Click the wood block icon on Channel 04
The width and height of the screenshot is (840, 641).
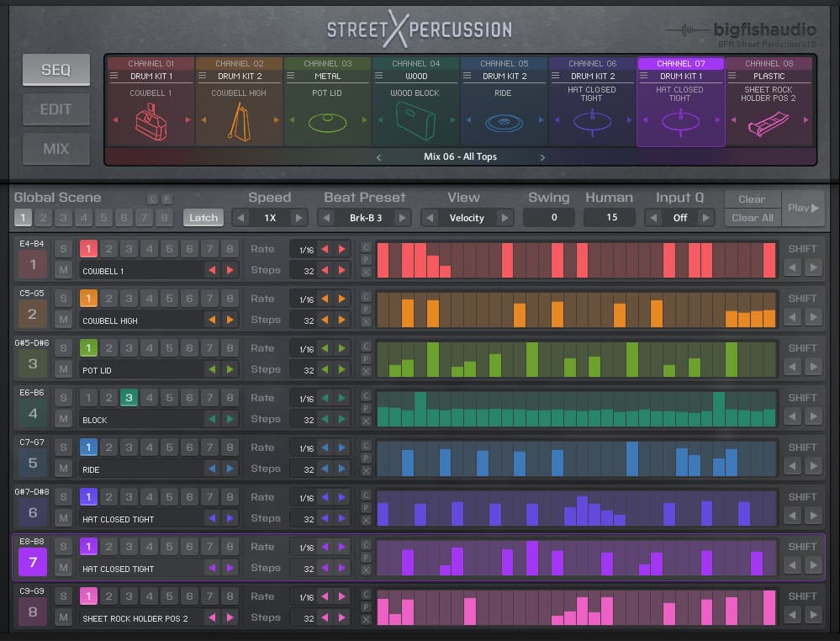(415, 121)
